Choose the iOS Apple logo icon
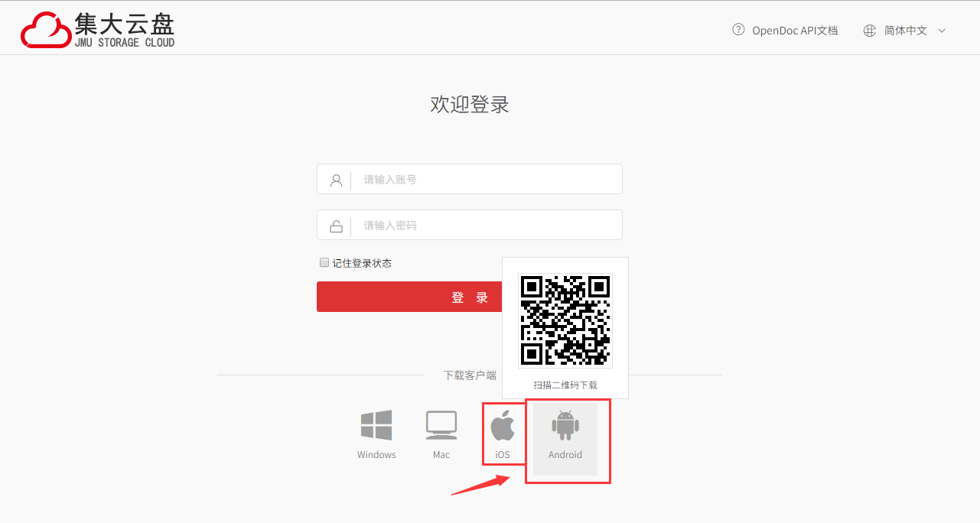This screenshot has height=523, width=980. (x=503, y=425)
